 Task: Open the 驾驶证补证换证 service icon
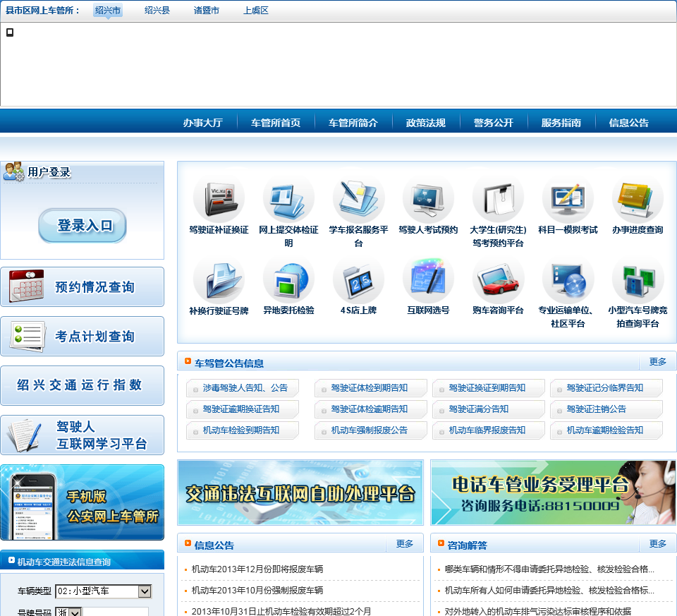tap(219, 199)
